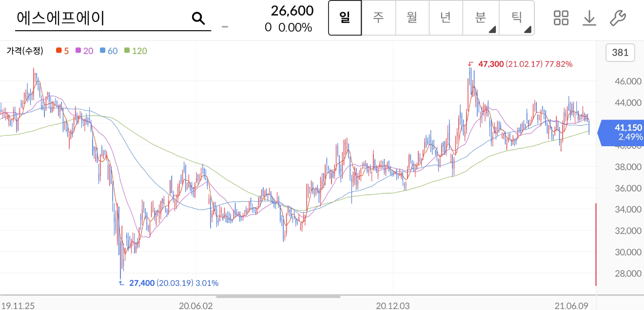Click the 47,300 high price marker
Viewport: 644px width, 310px height.
pyautogui.click(x=520, y=64)
